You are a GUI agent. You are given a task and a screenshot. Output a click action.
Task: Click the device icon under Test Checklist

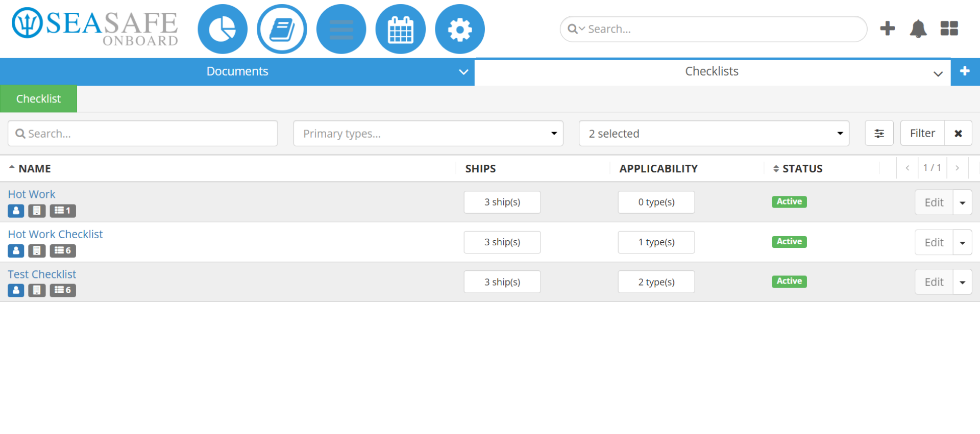coord(37,290)
